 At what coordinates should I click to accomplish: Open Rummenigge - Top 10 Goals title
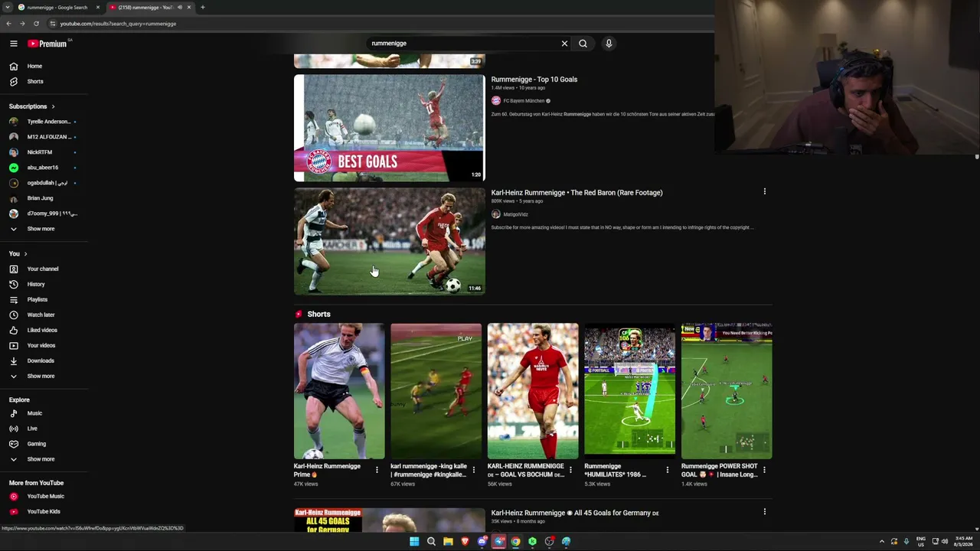(x=534, y=80)
